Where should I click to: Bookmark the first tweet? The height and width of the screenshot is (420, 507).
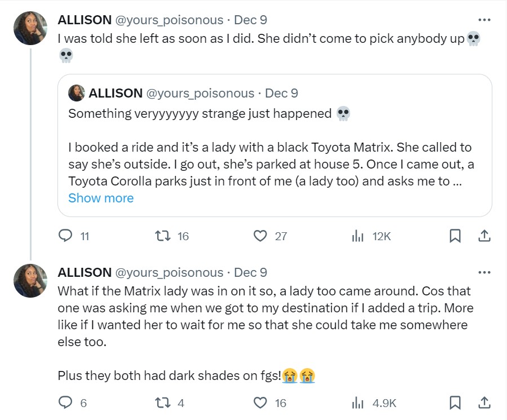pyautogui.click(x=455, y=236)
